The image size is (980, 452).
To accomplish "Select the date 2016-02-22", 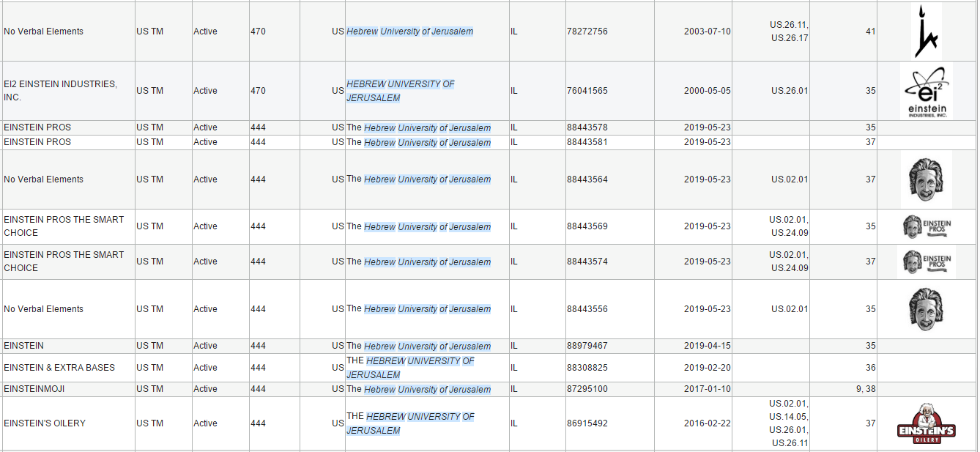I will click(708, 423).
